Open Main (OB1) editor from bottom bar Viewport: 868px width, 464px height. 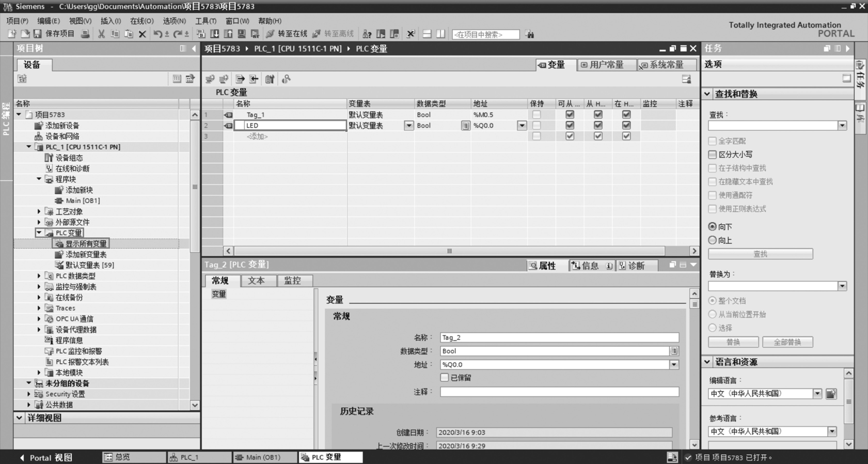[264, 457]
